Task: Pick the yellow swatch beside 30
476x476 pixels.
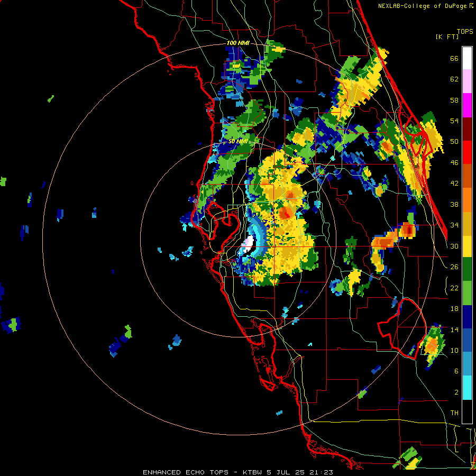Action: point(467,246)
